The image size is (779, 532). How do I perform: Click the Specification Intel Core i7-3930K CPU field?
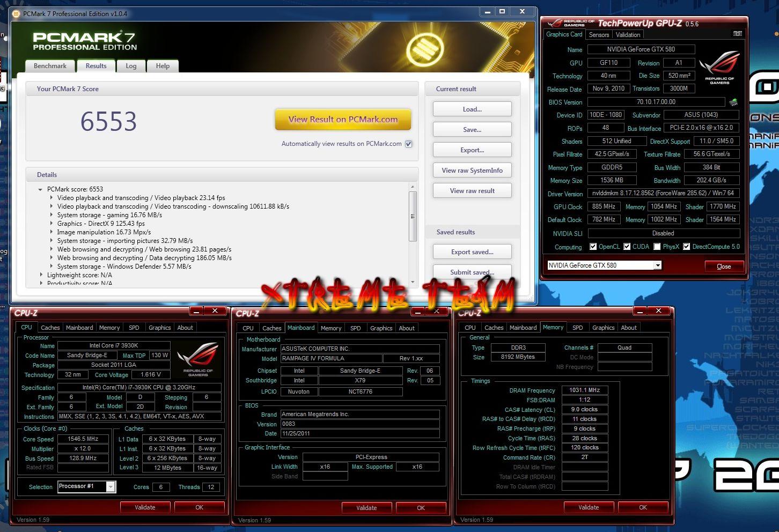tap(139, 387)
